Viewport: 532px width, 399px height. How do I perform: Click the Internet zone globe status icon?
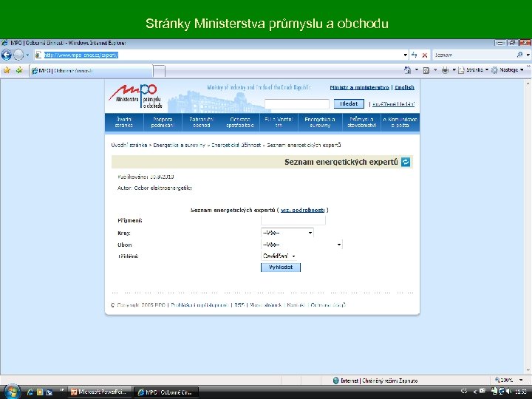point(336,381)
